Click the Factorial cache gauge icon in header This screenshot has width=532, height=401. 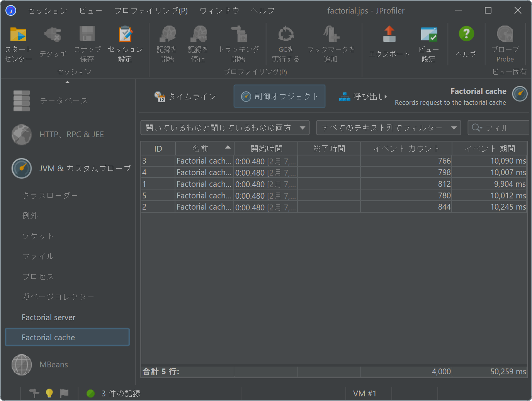tap(520, 94)
